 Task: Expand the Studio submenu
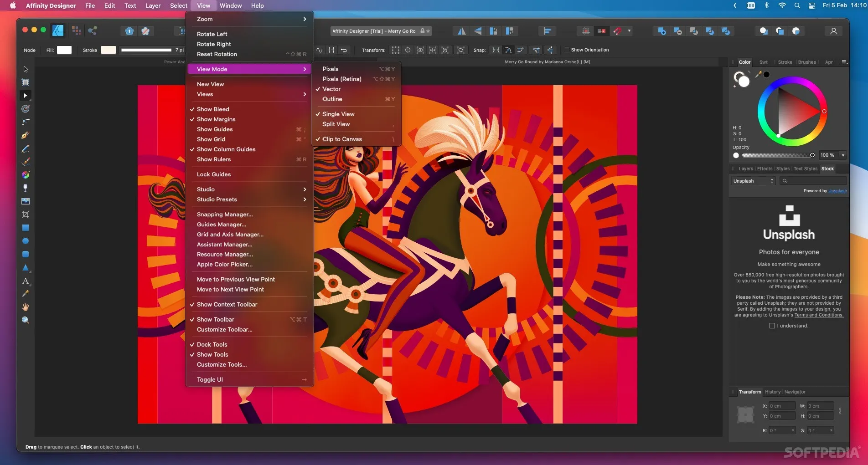pos(249,189)
